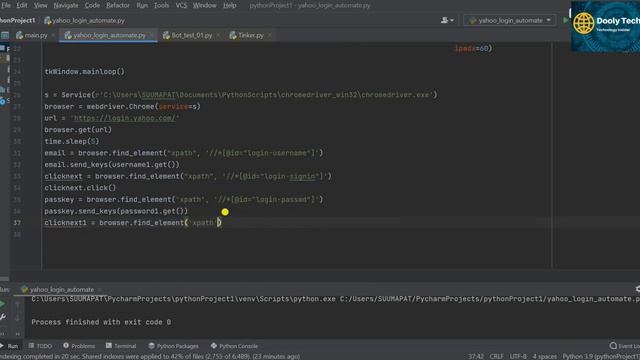Rerun script with green arrow in Run panel
Screen dimensions: 640x360
point(2,304)
